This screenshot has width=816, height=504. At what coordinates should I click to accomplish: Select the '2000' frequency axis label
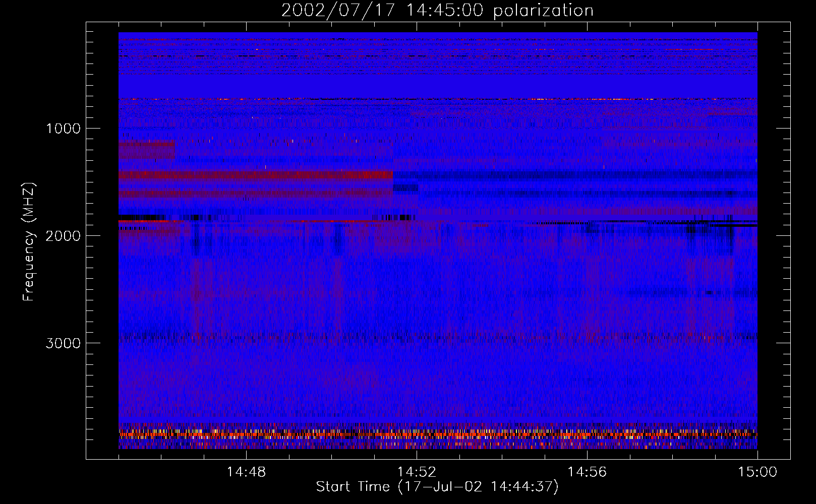pyautogui.click(x=63, y=236)
